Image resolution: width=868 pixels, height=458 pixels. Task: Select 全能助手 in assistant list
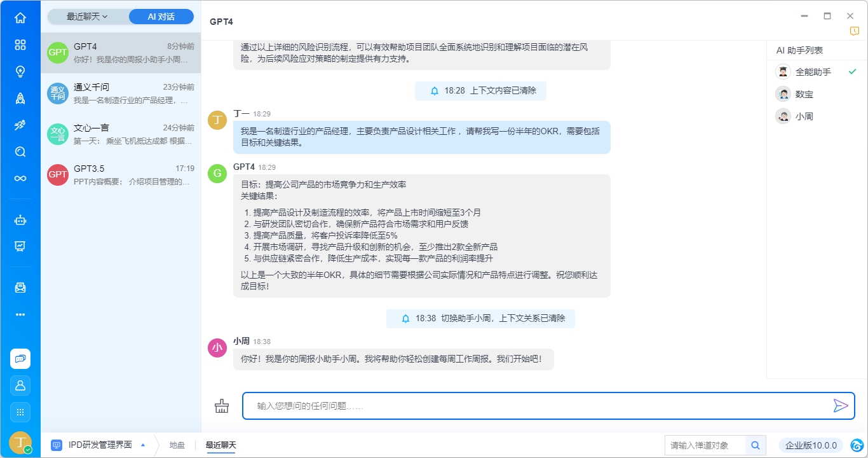coord(817,72)
